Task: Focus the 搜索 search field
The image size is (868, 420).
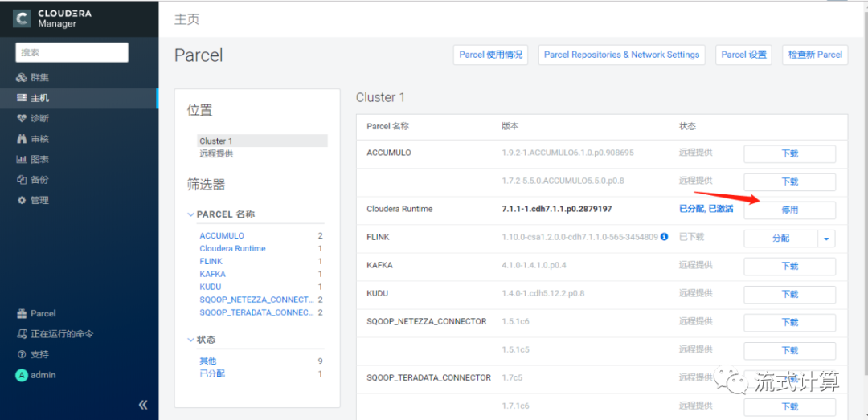Action: coord(72,52)
